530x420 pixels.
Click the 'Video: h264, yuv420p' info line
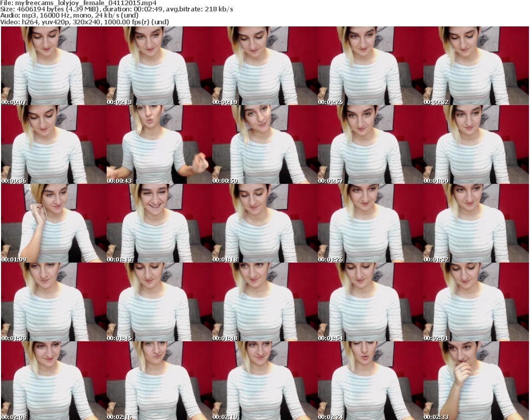point(84,22)
